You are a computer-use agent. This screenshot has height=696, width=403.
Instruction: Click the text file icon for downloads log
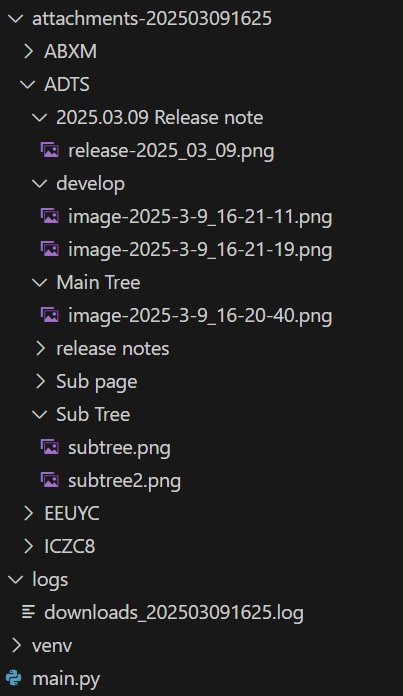point(28,612)
